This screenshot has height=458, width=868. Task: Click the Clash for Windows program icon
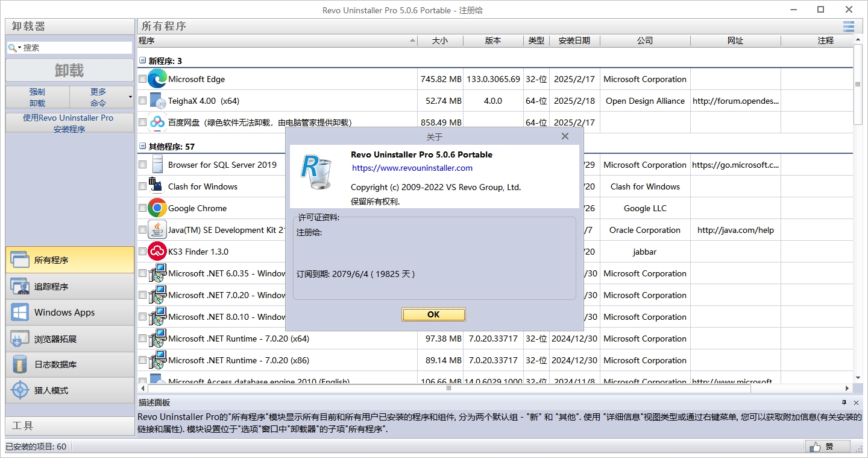click(156, 185)
